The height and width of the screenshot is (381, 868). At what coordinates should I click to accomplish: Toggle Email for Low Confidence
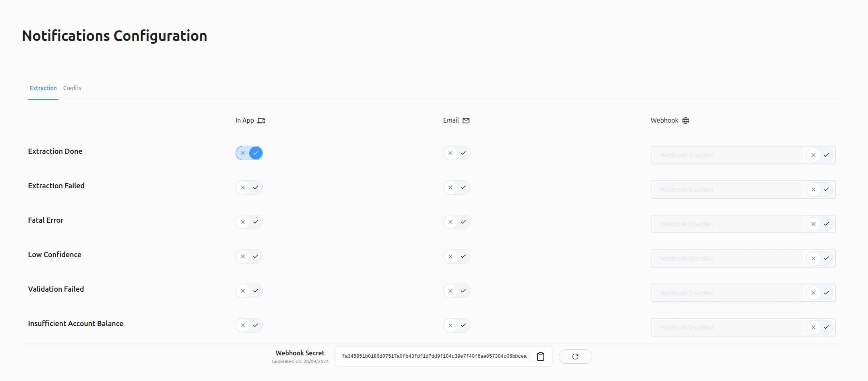(x=457, y=256)
